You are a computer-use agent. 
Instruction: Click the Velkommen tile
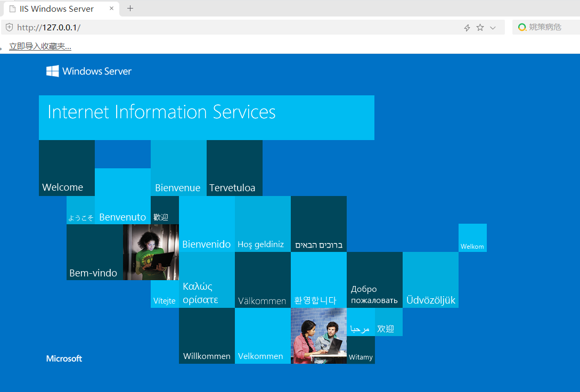tap(263, 336)
